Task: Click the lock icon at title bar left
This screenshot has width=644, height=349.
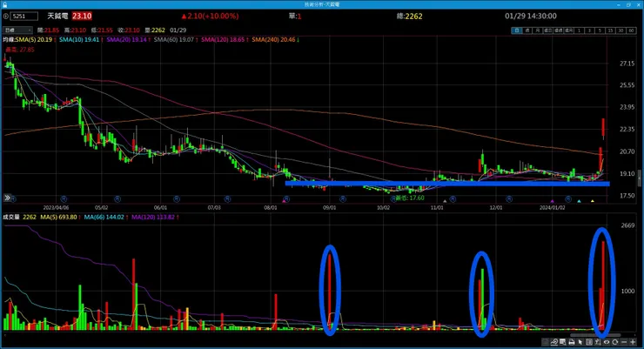Action: click(x=4, y=4)
